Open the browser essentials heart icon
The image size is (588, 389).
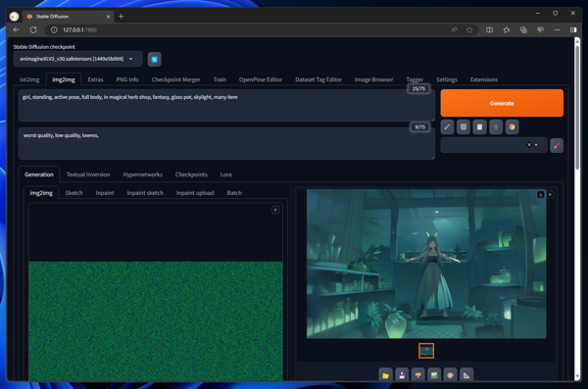[540, 30]
